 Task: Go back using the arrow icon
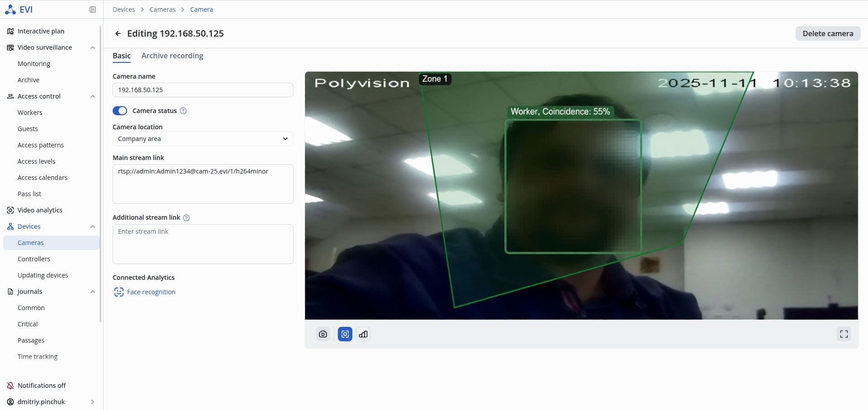[x=118, y=33]
